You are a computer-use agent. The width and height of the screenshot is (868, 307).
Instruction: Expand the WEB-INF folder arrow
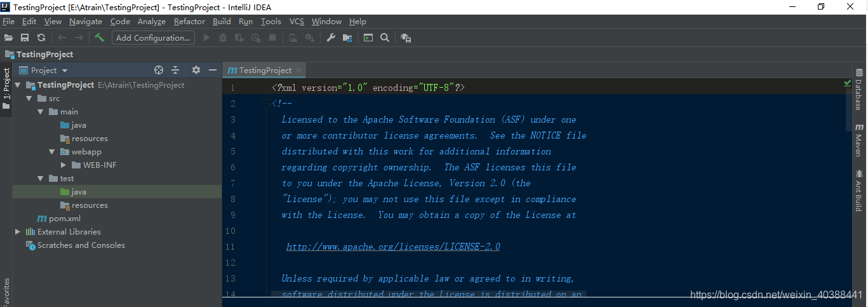click(x=63, y=165)
